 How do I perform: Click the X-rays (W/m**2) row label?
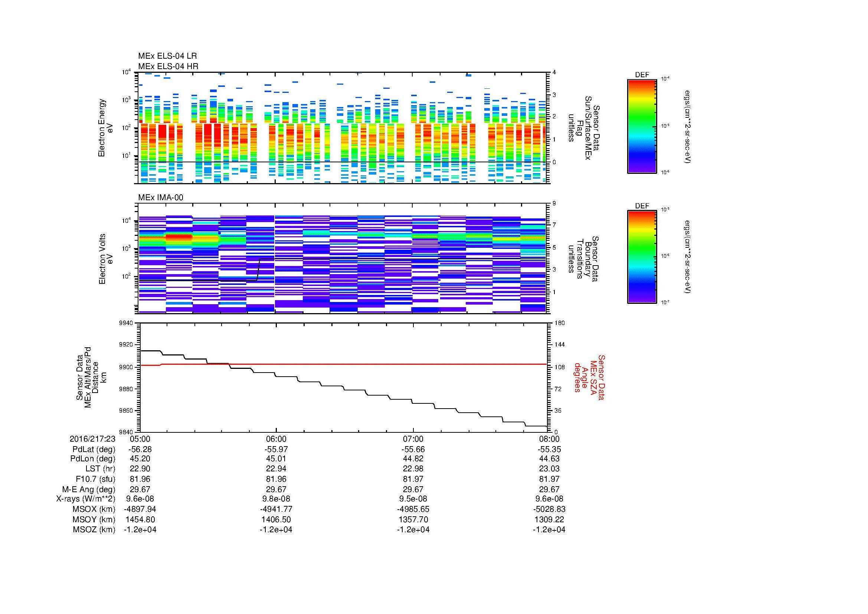click(86, 499)
